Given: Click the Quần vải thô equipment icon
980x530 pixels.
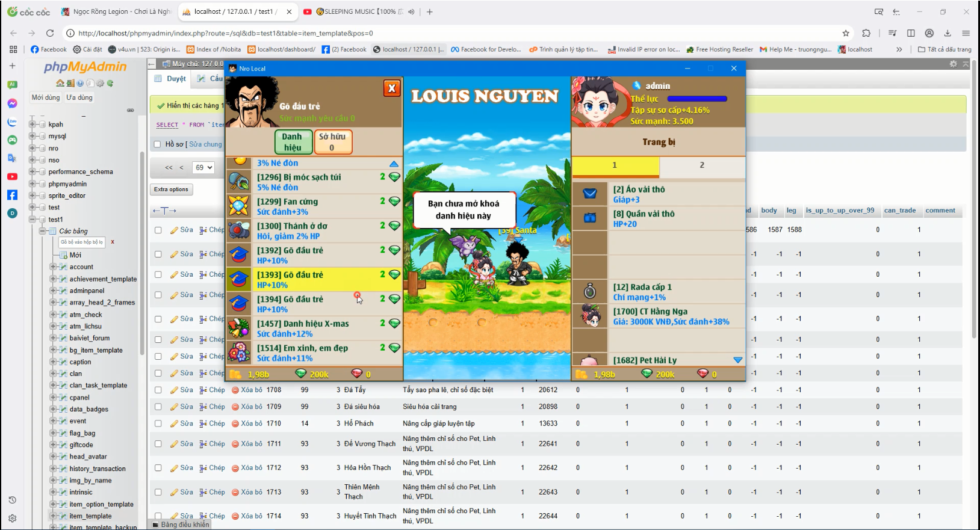Looking at the screenshot, I should coord(590,218).
